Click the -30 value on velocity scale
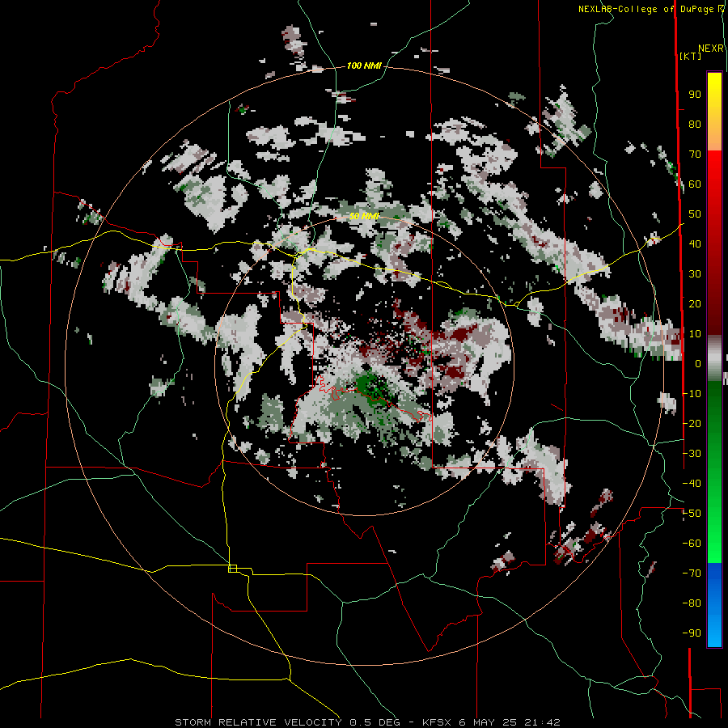 click(692, 454)
